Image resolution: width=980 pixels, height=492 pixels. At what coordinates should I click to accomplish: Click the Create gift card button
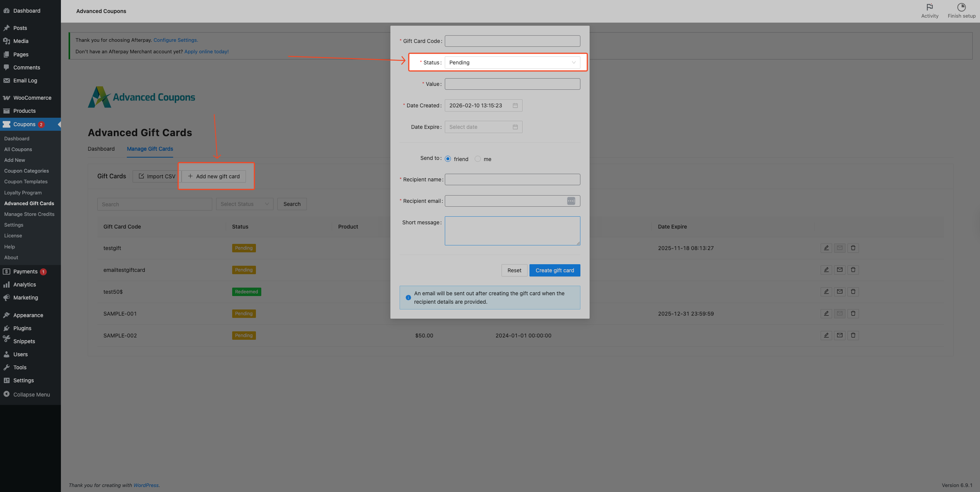point(554,270)
